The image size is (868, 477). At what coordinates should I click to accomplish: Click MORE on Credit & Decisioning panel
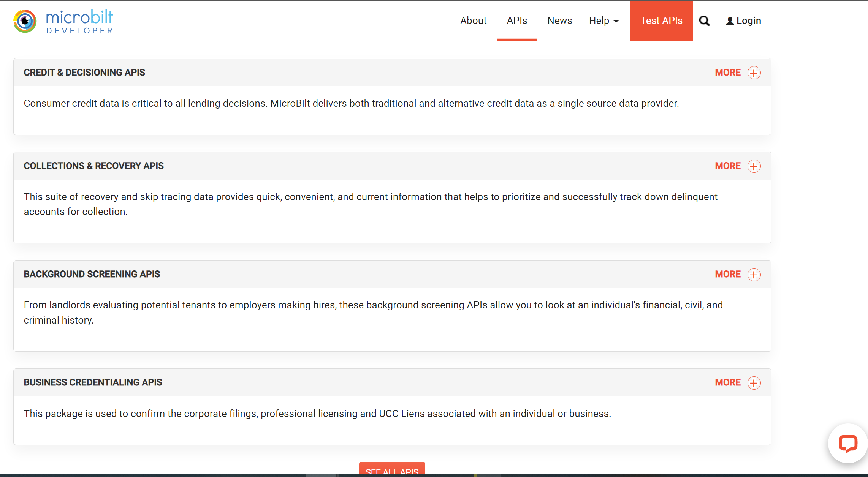pos(728,73)
